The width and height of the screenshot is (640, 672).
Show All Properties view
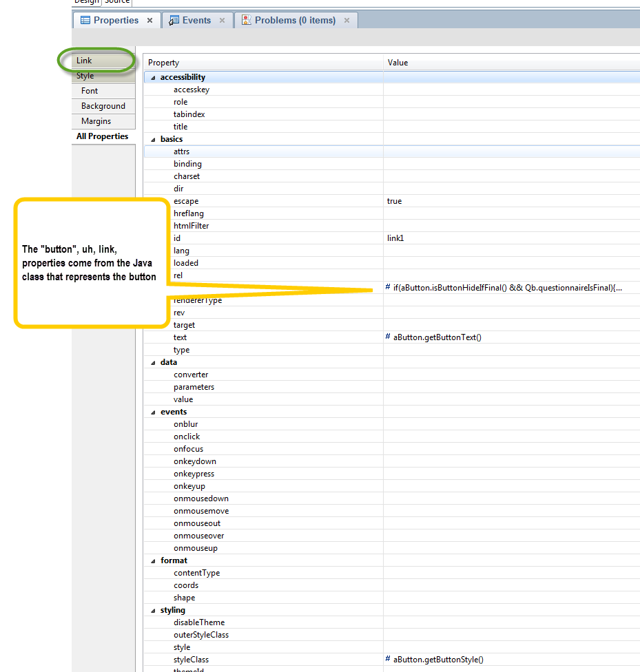[102, 136]
